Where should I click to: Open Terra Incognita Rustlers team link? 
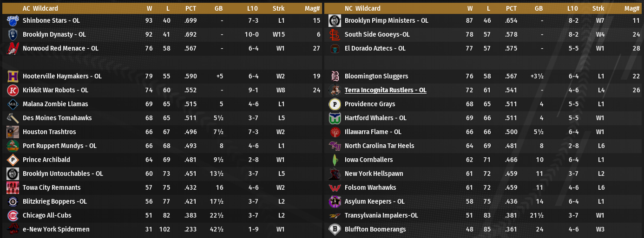[385, 90]
